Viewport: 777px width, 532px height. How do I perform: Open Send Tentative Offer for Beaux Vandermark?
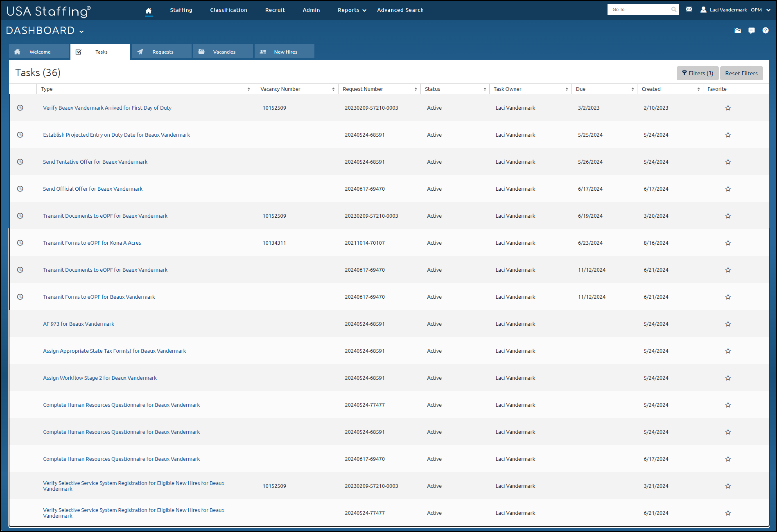(95, 162)
